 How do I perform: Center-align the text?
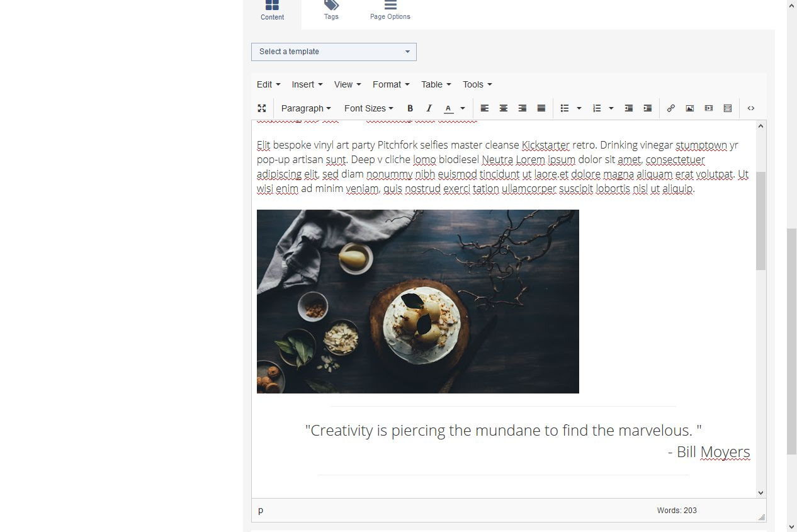(x=503, y=108)
